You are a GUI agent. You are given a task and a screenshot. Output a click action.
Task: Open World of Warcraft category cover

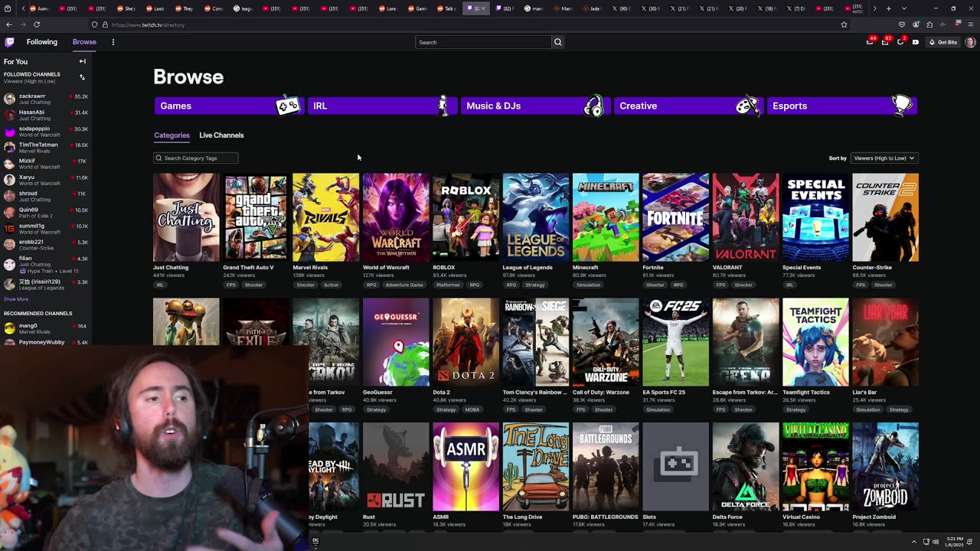coord(396,217)
